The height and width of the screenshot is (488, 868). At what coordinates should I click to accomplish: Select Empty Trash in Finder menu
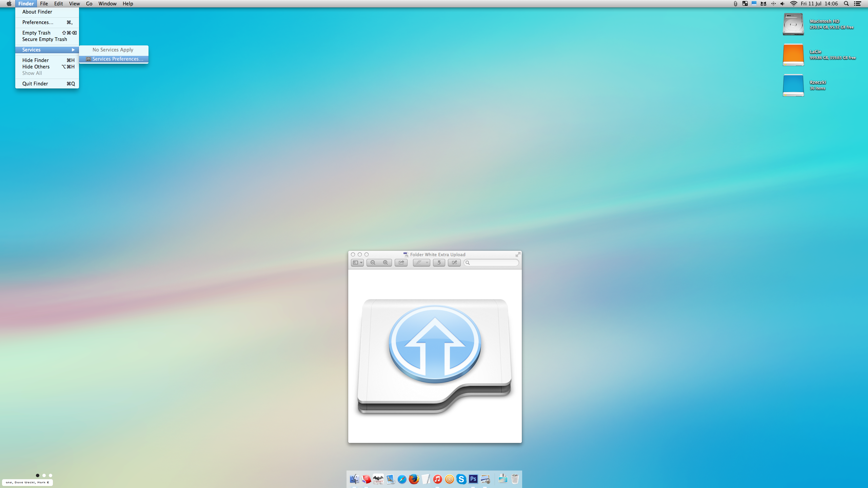(x=36, y=33)
